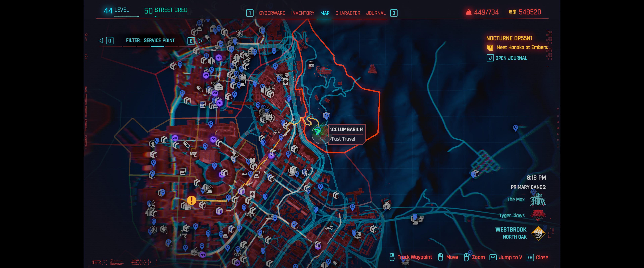The width and height of the screenshot is (644, 268).
Task: Click the carry weight icon
Action: point(469,12)
